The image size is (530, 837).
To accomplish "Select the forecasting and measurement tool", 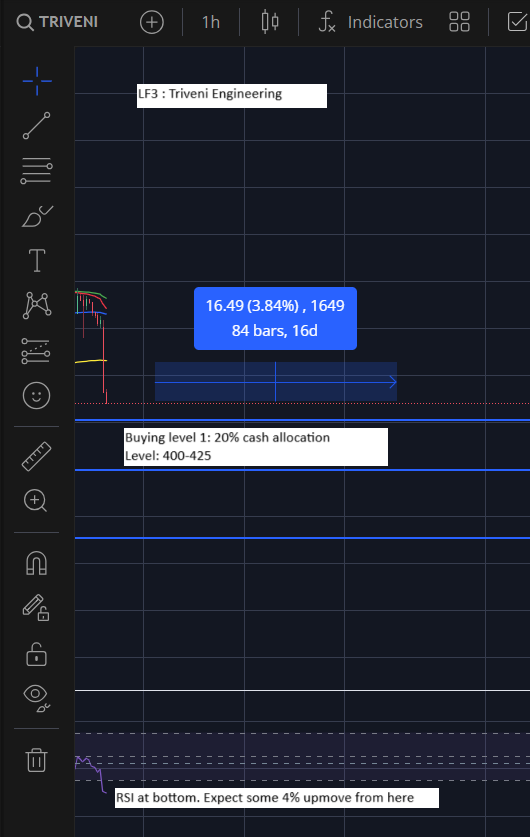I will coord(36,351).
